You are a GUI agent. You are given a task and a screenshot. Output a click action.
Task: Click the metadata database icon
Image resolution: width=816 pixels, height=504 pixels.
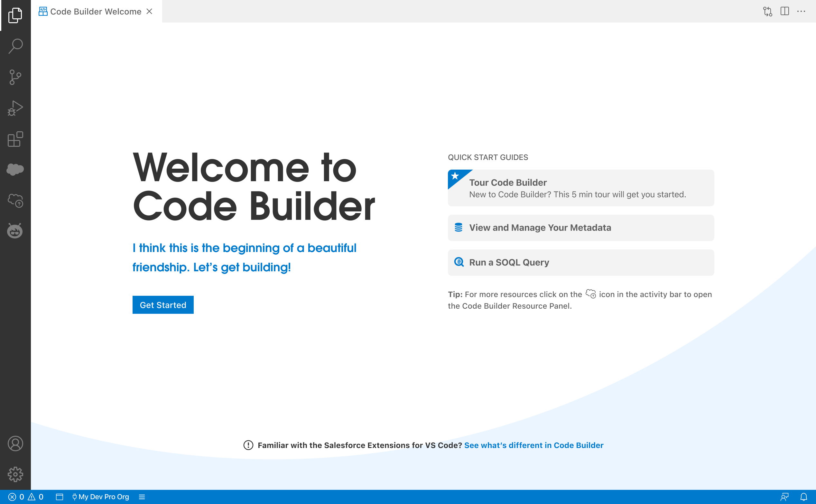coord(459,227)
